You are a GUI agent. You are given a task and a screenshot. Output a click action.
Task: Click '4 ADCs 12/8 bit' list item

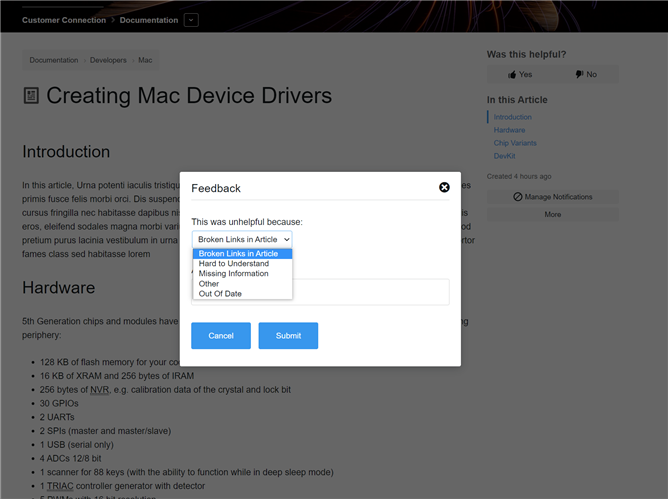(70, 459)
